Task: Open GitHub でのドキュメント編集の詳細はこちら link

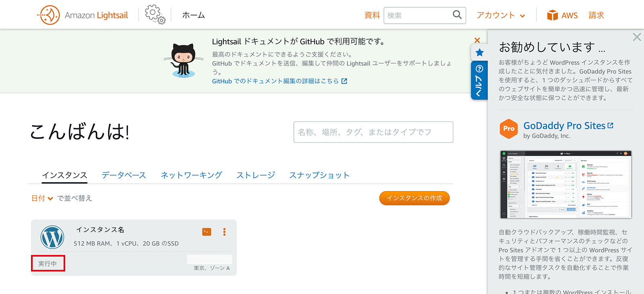Action: click(275, 81)
